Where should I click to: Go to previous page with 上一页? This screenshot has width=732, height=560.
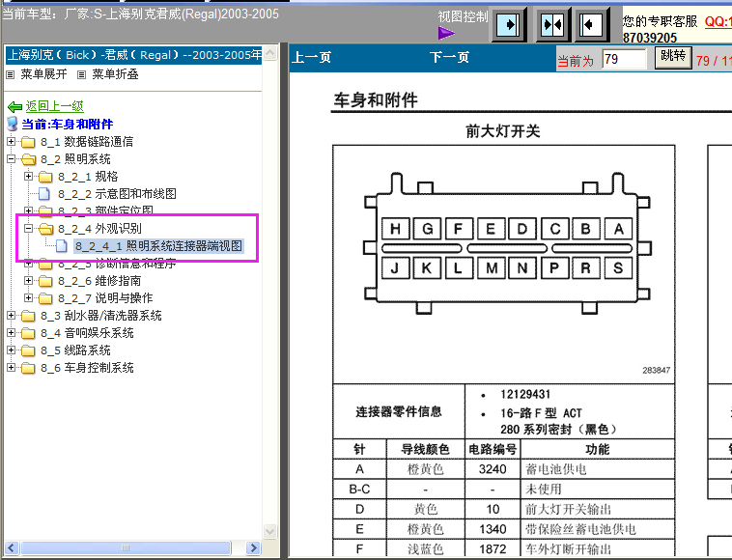pos(311,57)
